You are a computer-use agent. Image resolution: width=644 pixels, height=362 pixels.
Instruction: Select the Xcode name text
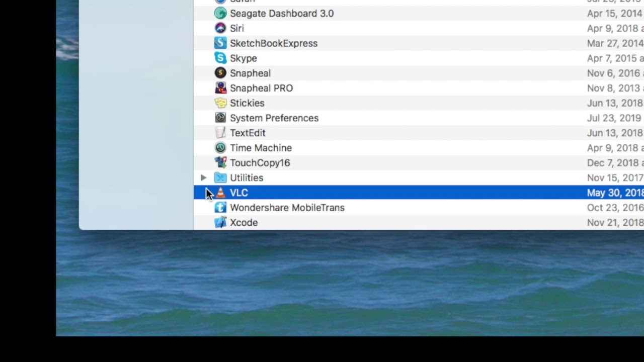point(244,223)
